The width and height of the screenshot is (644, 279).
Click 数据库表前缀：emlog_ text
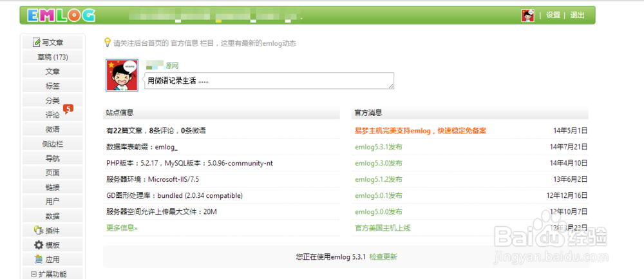click(x=142, y=147)
